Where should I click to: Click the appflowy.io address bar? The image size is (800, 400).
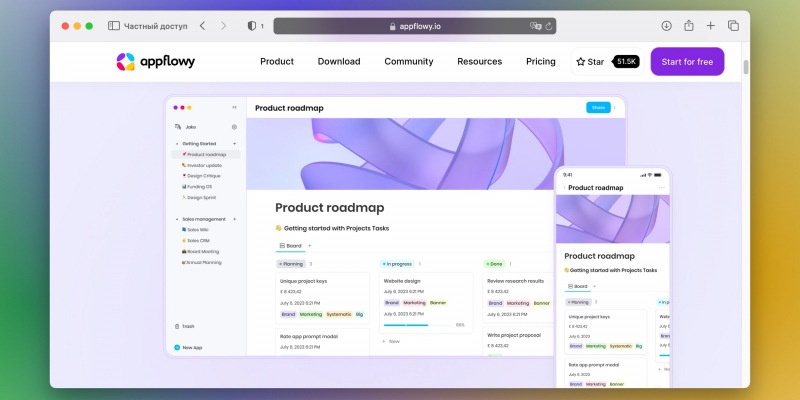[x=414, y=26]
